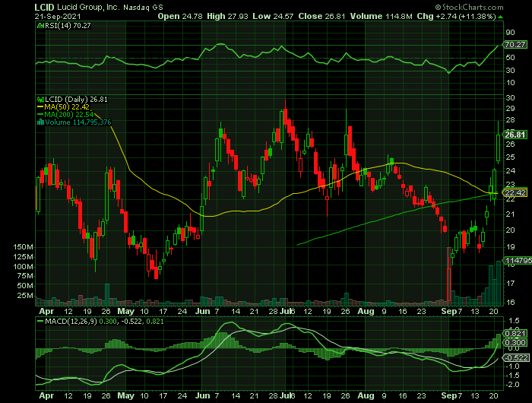Click the Nasdaq GS exchange label
Viewport: 532px width, 403px height.
tap(143, 7)
